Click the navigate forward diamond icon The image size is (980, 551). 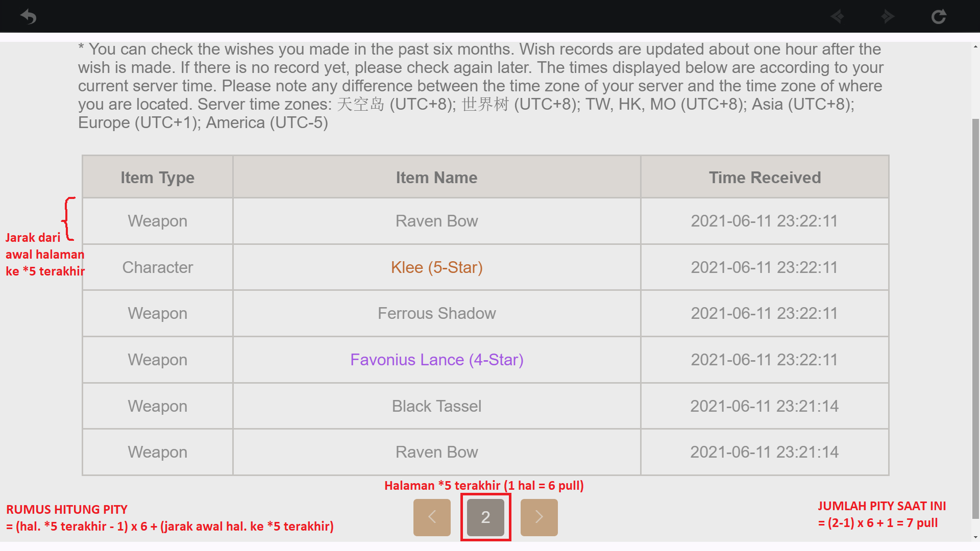(888, 17)
